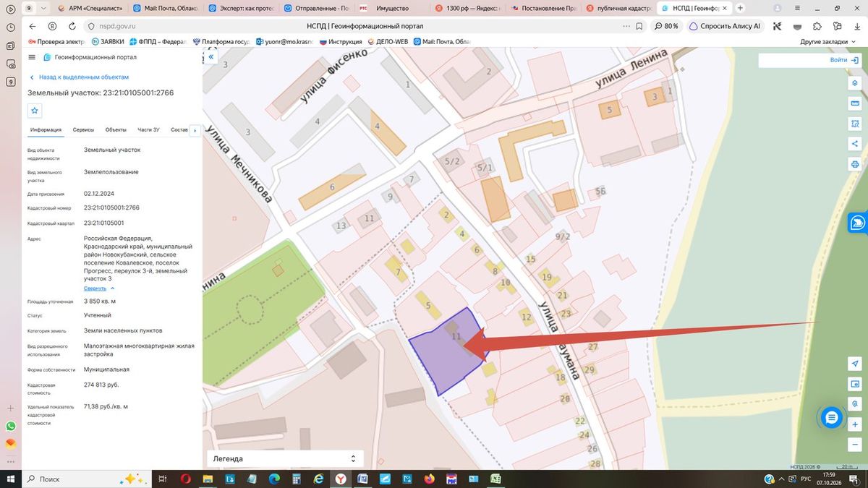Open browser history clock in sidebar
868x488 pixels.
10,27
